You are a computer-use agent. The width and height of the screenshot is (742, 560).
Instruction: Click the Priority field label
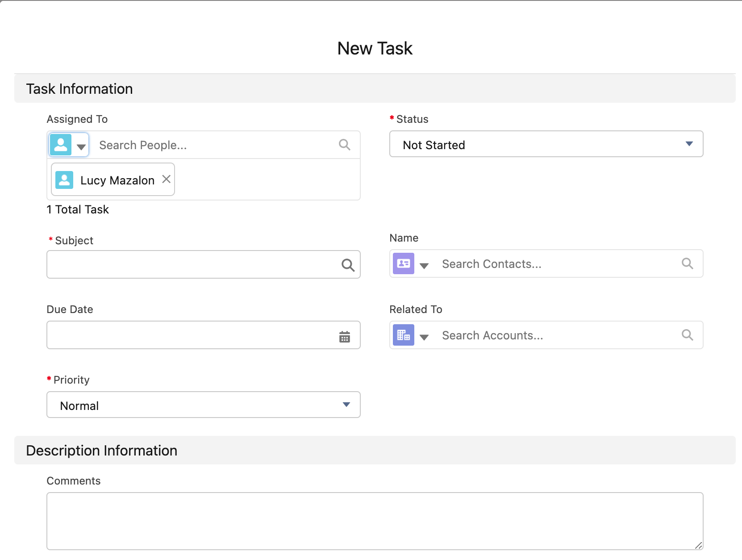click(x=71, y=380)
